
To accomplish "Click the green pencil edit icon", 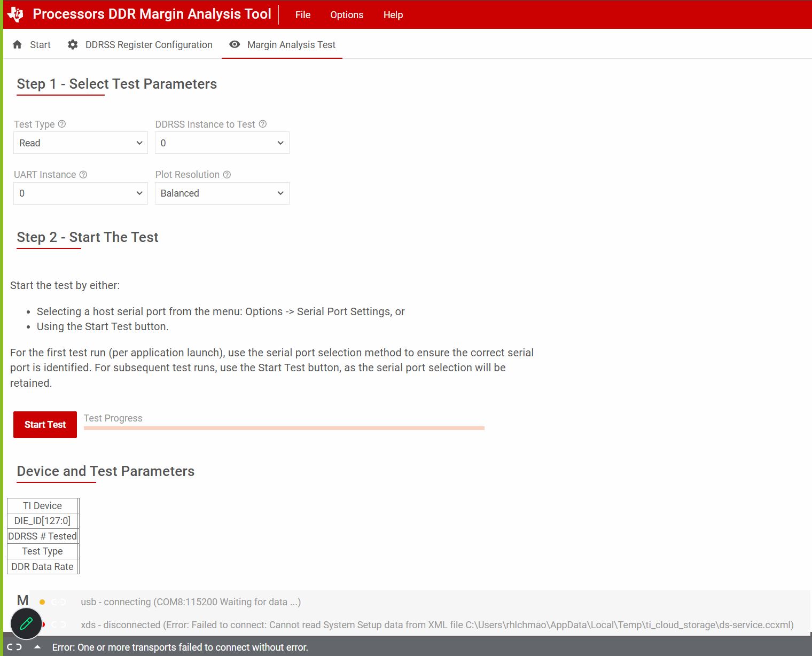I will pos(26,623).
